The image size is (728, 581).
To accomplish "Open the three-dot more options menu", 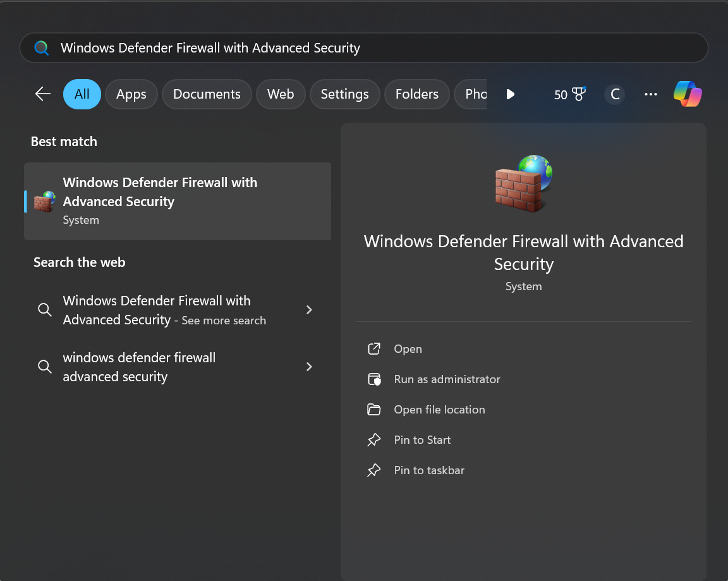I will (x=650, y=94).
